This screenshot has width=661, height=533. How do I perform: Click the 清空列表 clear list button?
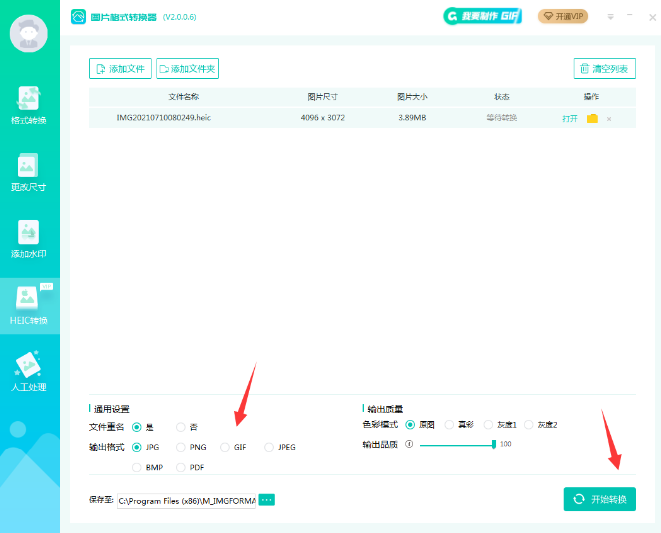pyautogui.click(x=605, y=69)
